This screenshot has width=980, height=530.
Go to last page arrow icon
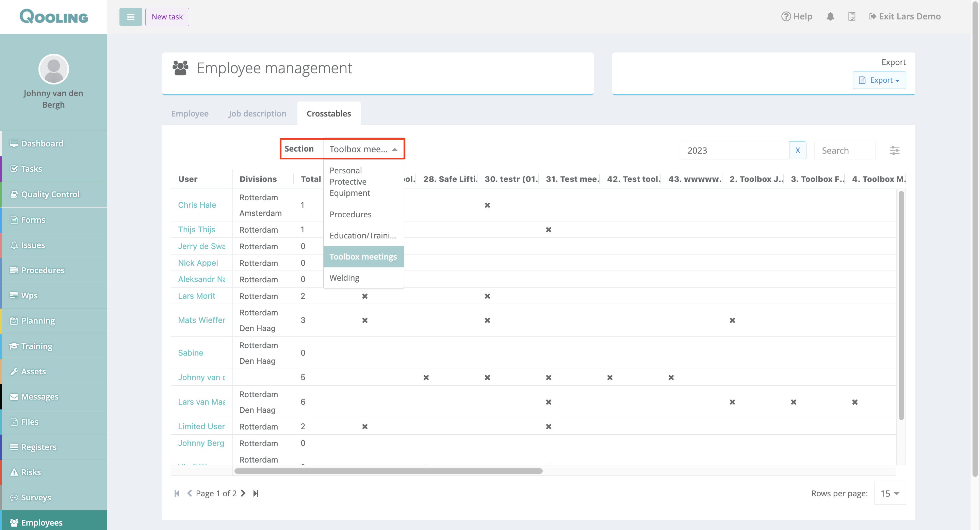click(256, 494)
